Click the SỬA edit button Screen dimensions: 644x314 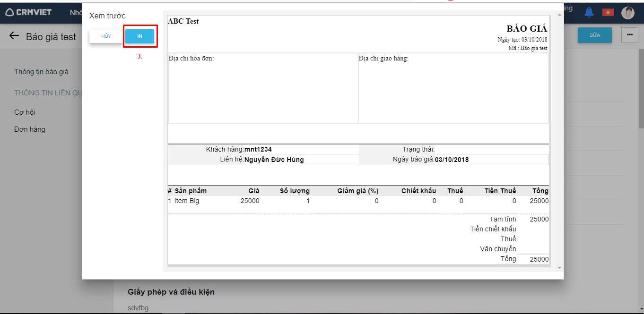pyautogui.click(x=594, y=35)
